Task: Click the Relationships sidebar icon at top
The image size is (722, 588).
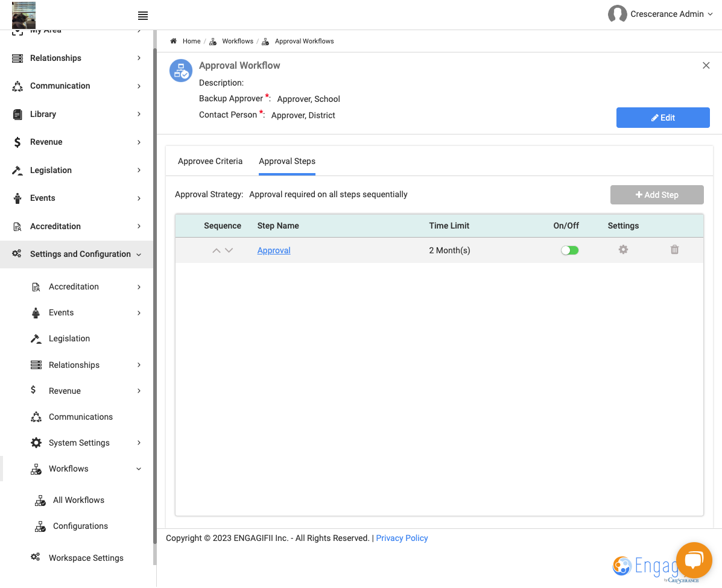Action: pos(17,58)
